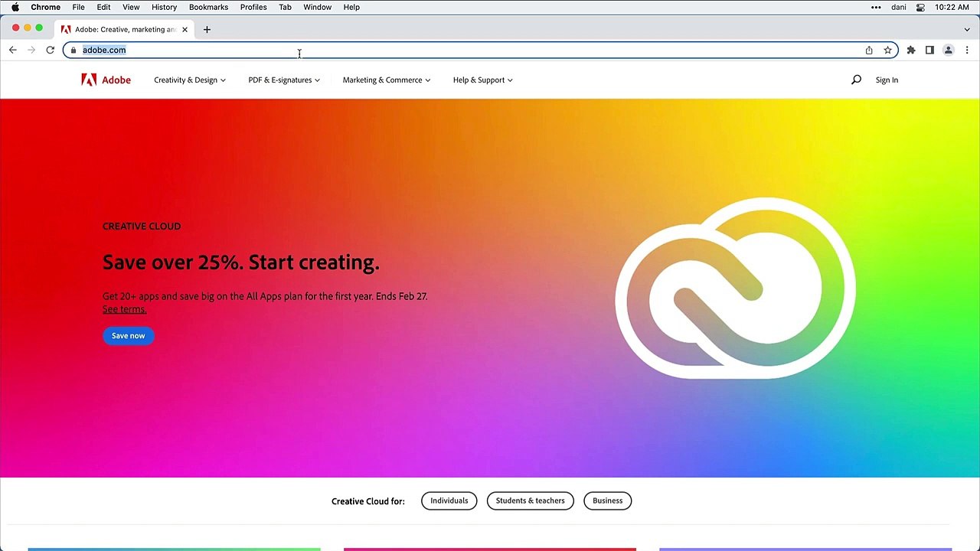Expand the tab search chevron

967,29
